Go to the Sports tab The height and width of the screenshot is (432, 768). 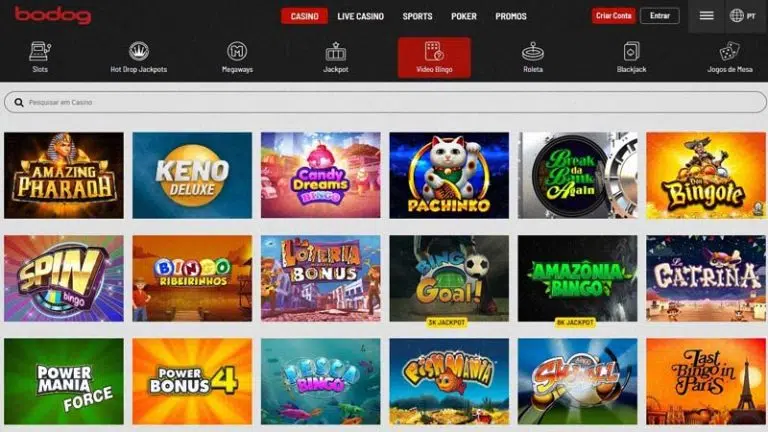417,16
